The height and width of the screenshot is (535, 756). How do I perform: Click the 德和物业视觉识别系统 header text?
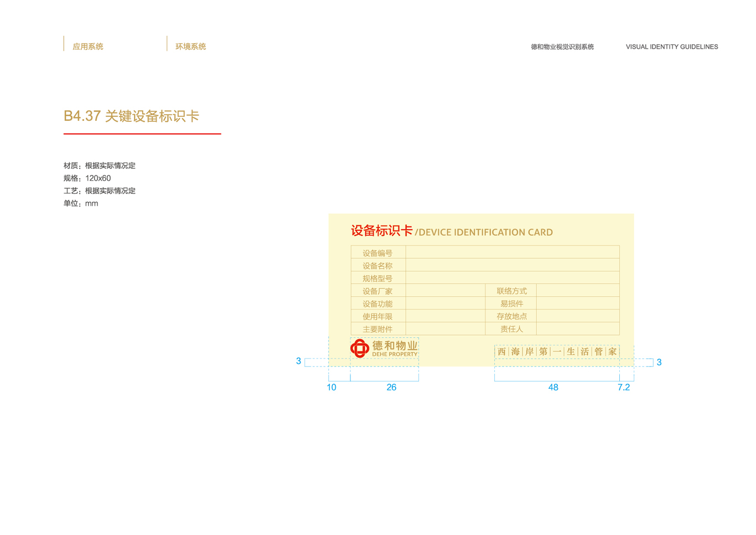tap(562, 47)
